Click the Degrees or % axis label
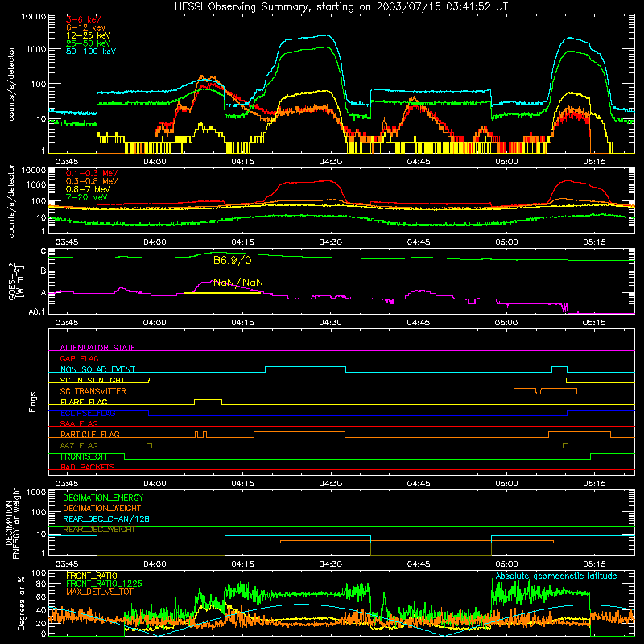644x644 pixels. 21,603
